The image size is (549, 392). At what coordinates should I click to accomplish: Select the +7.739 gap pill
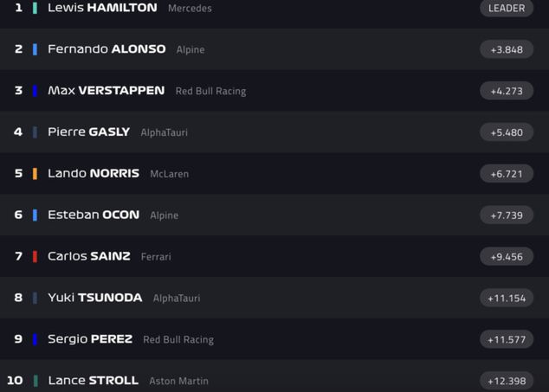[507, 215]
